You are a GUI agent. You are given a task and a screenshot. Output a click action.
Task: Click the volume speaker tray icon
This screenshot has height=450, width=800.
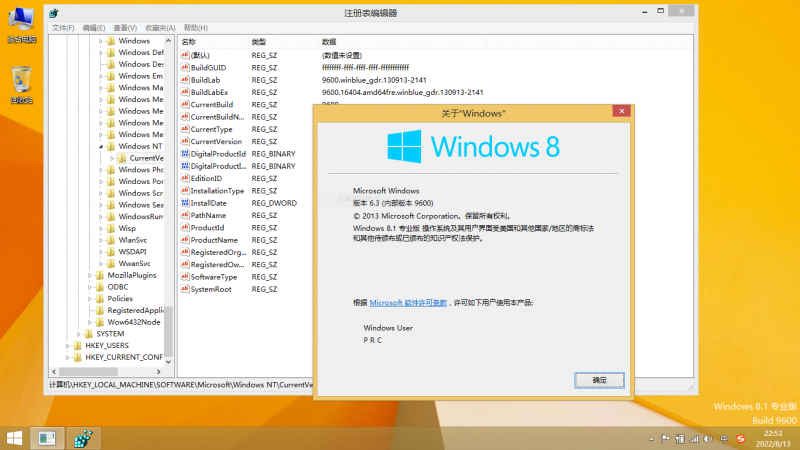coord(708,439)
